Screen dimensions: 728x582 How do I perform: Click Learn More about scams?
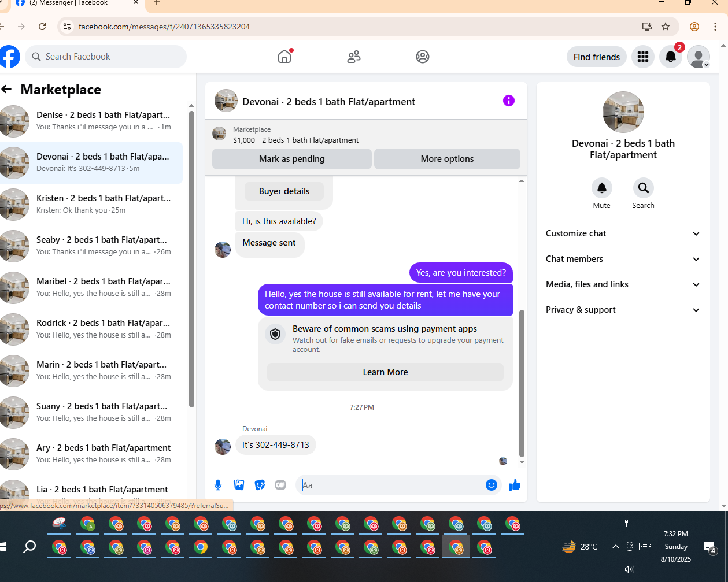click(385, 372)
